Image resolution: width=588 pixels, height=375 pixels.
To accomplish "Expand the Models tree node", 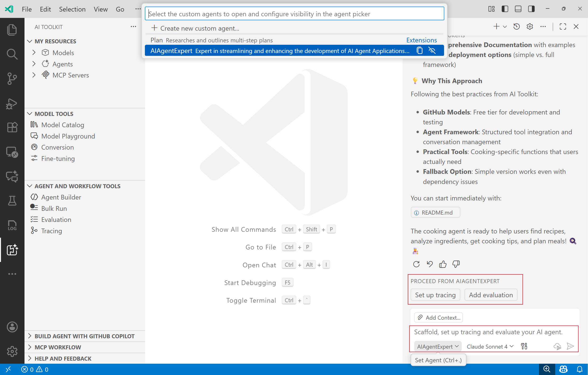I will 34,52.
